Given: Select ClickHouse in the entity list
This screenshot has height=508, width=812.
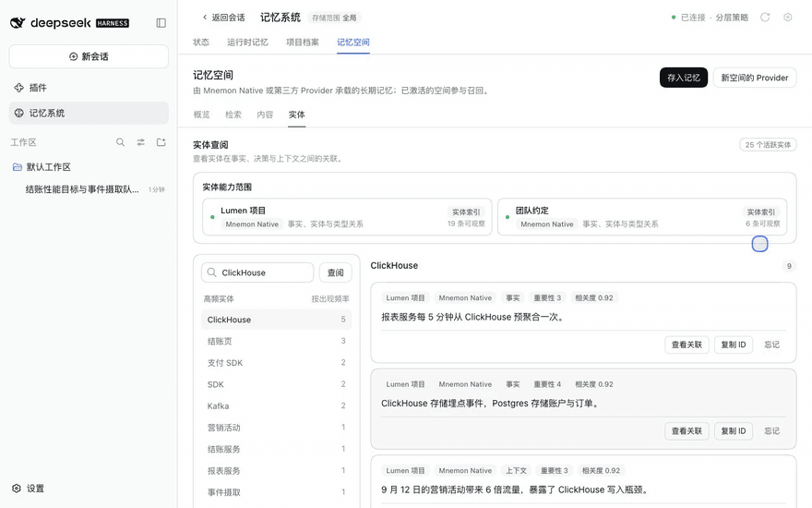Looking at the screenshot, I should tap(277, 320).
